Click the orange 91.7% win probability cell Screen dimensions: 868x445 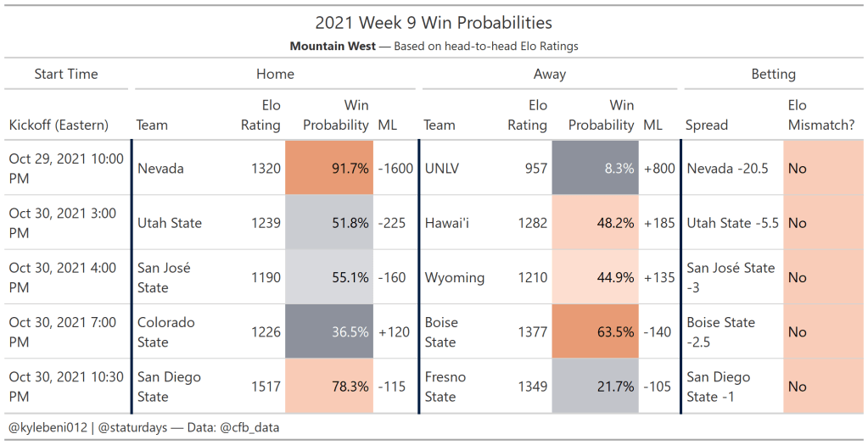(x=329, y=169)
